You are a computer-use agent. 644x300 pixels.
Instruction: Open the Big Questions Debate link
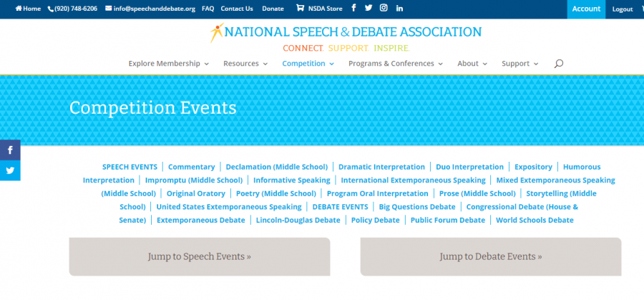[x=417, y=207]
